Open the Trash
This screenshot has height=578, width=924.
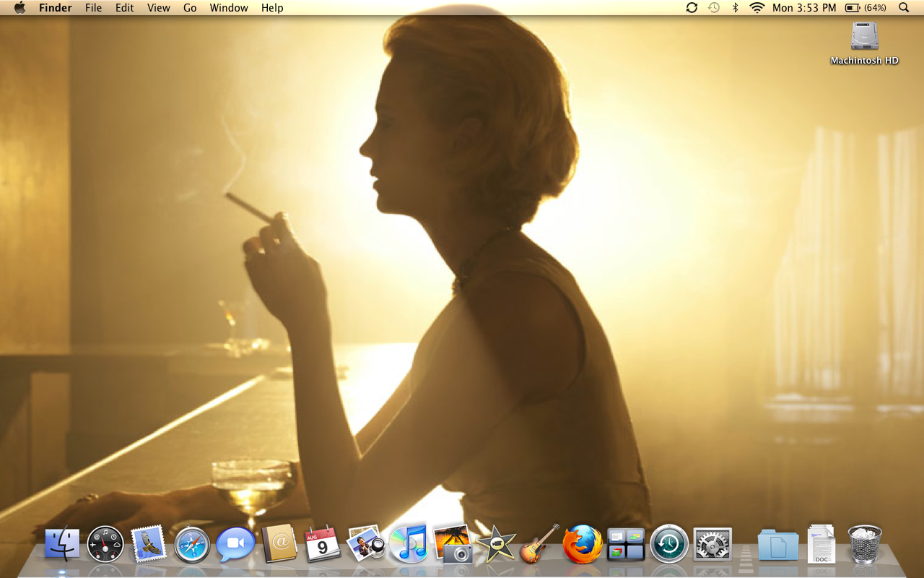pyautogui.click(x=865, y=544)
